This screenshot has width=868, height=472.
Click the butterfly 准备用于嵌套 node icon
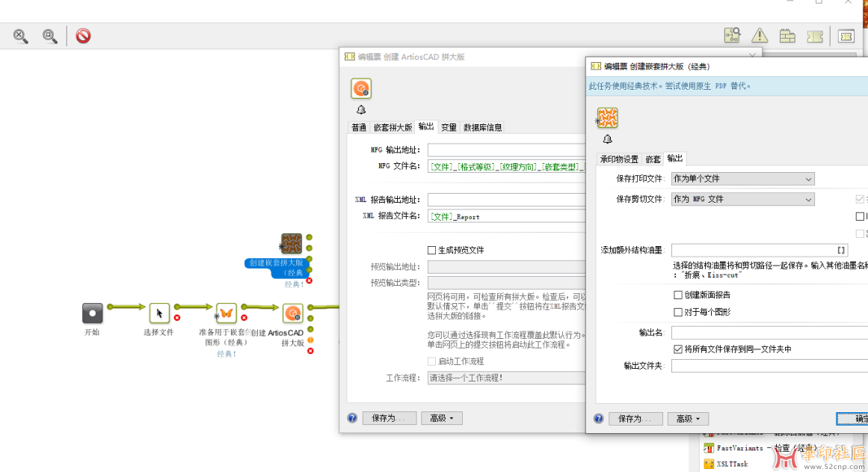point(226,313)
